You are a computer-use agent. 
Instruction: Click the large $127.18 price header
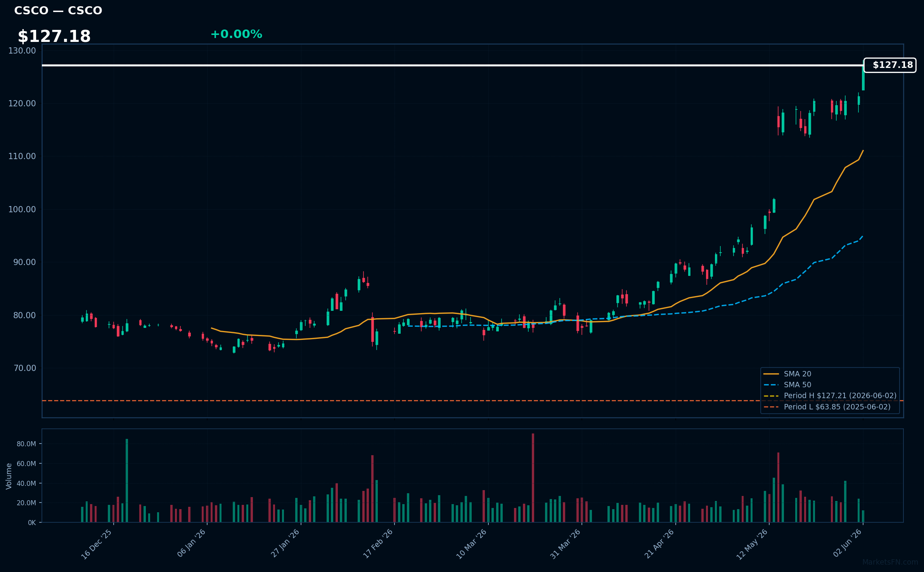click(x=54, y=36)
